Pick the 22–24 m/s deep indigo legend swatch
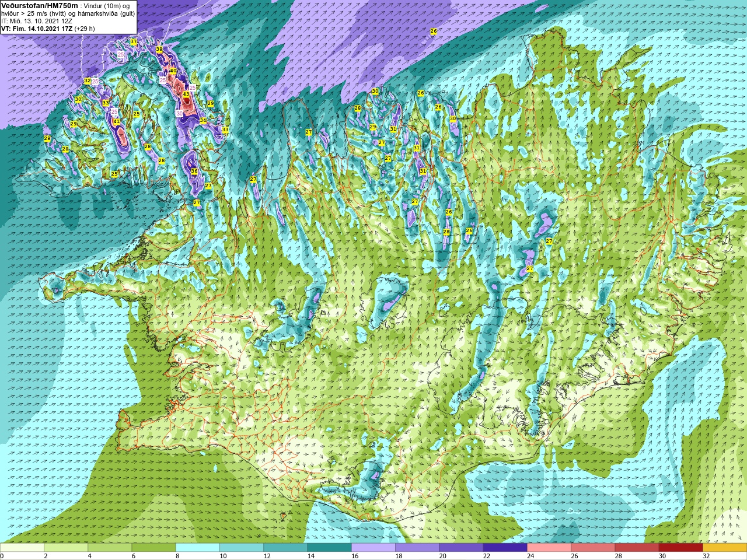Viewport: 747px width, 560px height. coord(505,548)
